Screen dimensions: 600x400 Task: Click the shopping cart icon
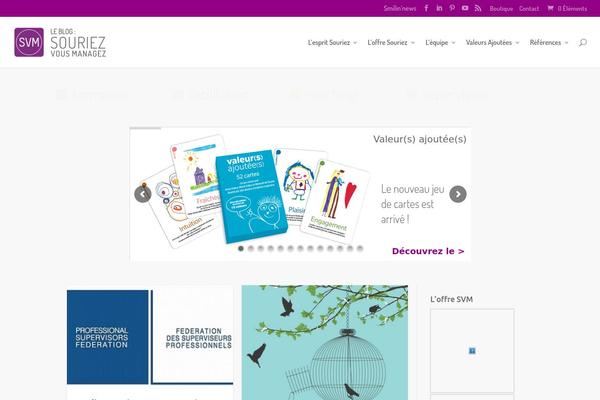pos(550,8)
